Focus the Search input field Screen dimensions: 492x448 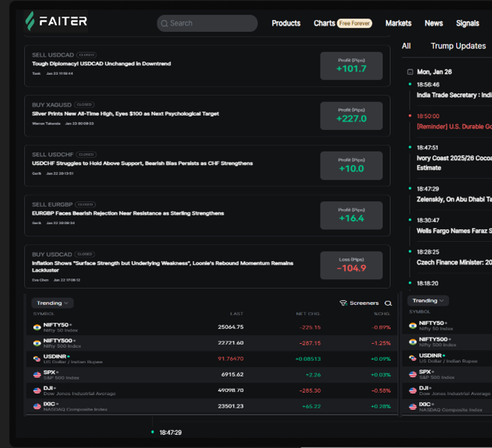207,23
